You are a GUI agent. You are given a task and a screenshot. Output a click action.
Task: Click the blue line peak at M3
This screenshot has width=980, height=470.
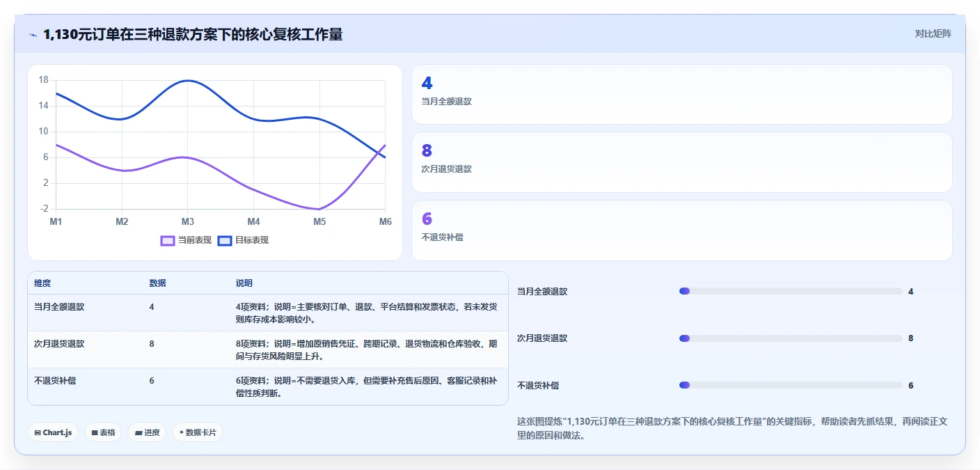pyautogui.click(x=188, y=81)
